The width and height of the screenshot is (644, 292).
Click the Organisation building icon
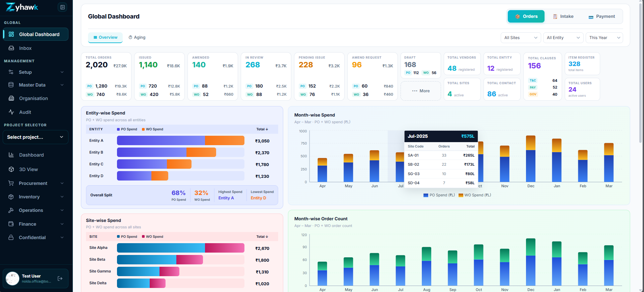pyautogui.click(x=11, y=98)
